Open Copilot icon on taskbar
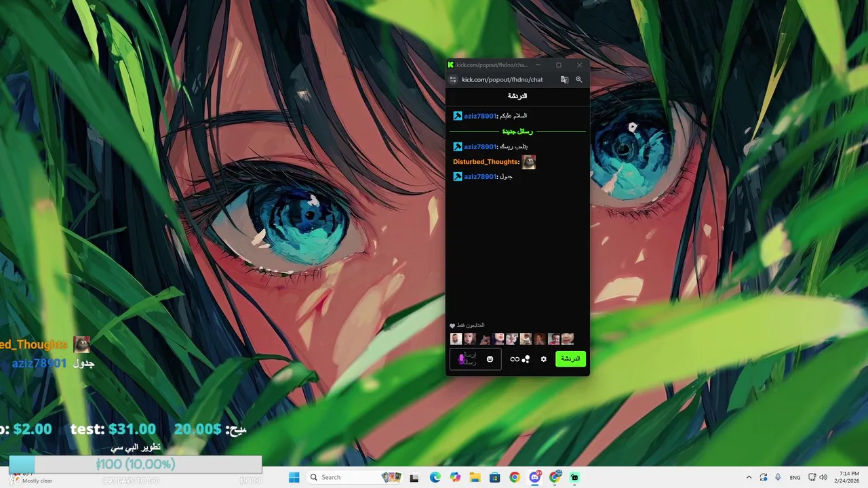This screenshot has width=868, height=488. click(455, 478)
